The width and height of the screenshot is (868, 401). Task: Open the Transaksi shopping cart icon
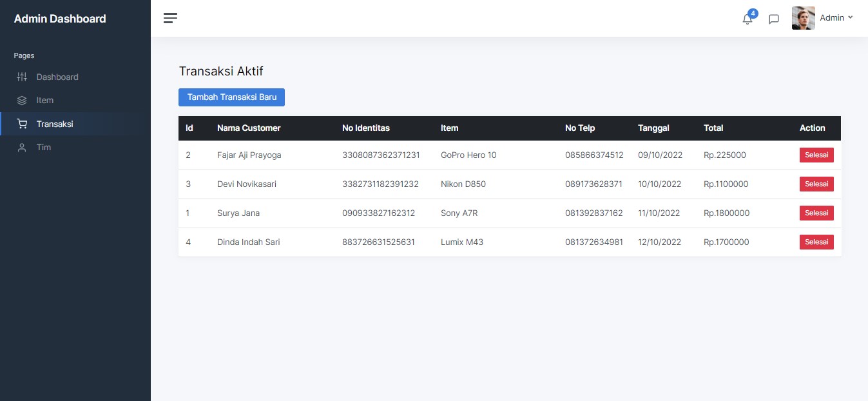click(22, 124)
